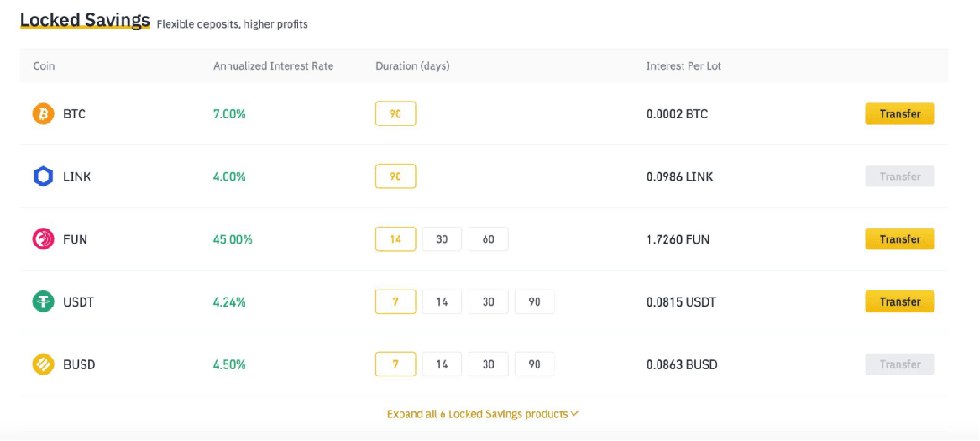Transfer BTC to Locked Savings
The height and width of the screenshot is (441, 980).
(x=899, y=114)
